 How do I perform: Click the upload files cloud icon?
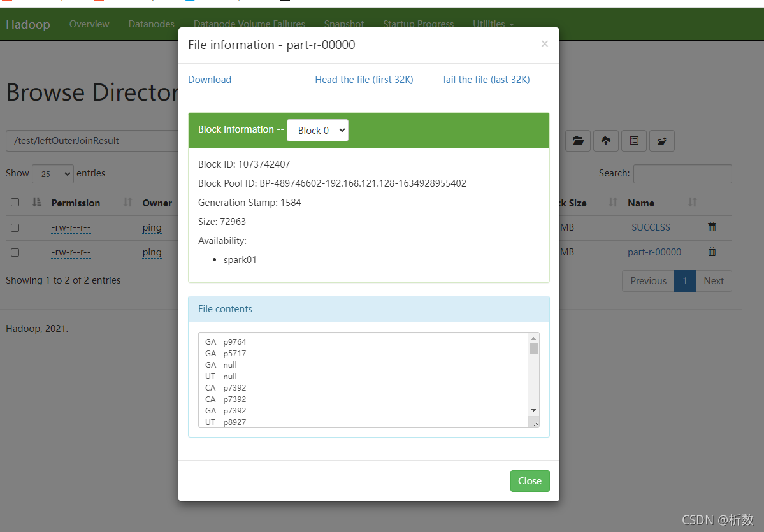pyautogui.click(x=605, y=141)
